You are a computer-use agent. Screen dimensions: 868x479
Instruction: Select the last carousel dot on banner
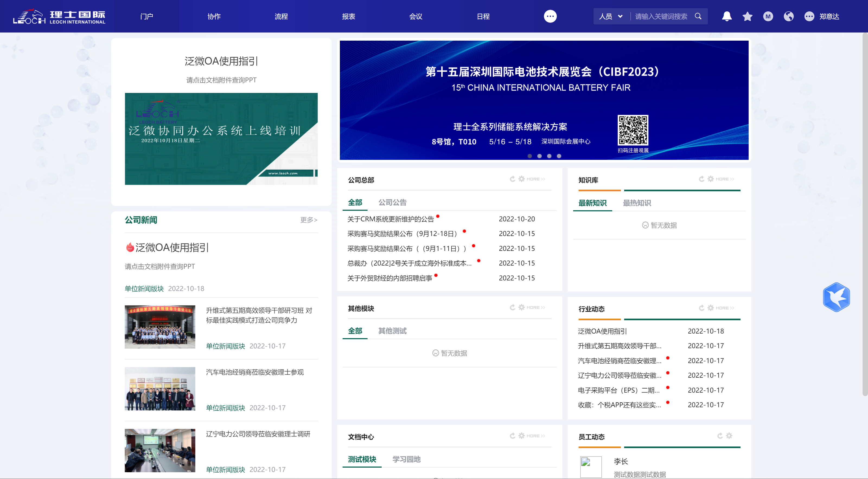559,156
